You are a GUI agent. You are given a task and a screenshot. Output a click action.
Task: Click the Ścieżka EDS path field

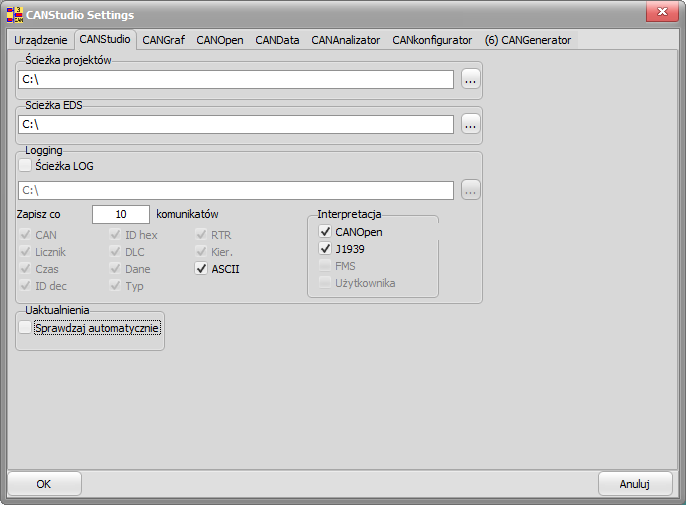click(x=236, y=124)
